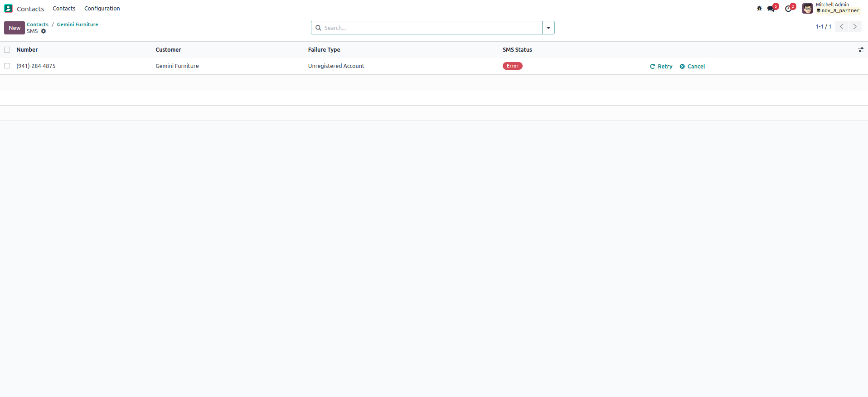Open the activities clock icon
Viewport: 868px width, 397px height.
788,9
